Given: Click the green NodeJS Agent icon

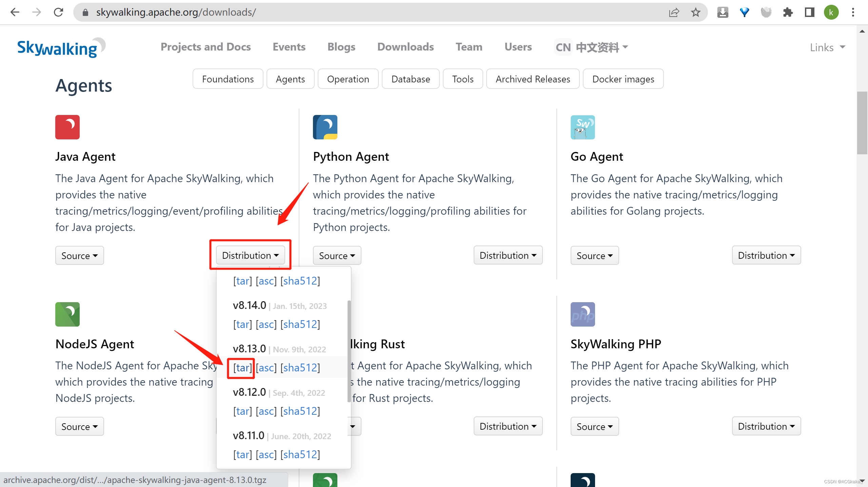Looking at the screenshot, I should [x=67, y=314].
